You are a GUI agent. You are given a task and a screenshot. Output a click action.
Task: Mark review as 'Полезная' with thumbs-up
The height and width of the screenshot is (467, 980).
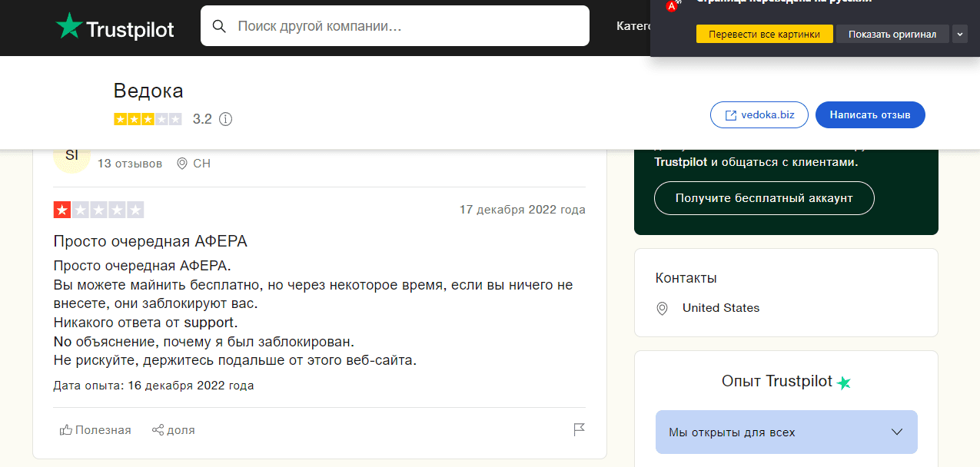[x=95, y=430]
